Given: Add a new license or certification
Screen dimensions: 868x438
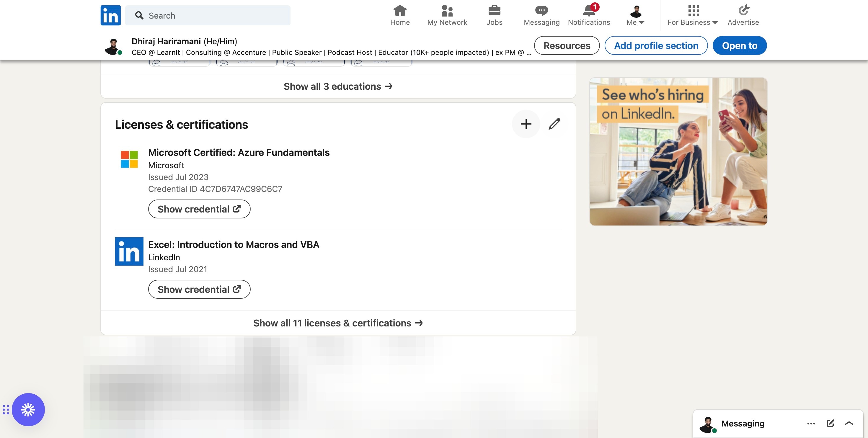Looking at the screenshot, I should (x=526, y=124).
